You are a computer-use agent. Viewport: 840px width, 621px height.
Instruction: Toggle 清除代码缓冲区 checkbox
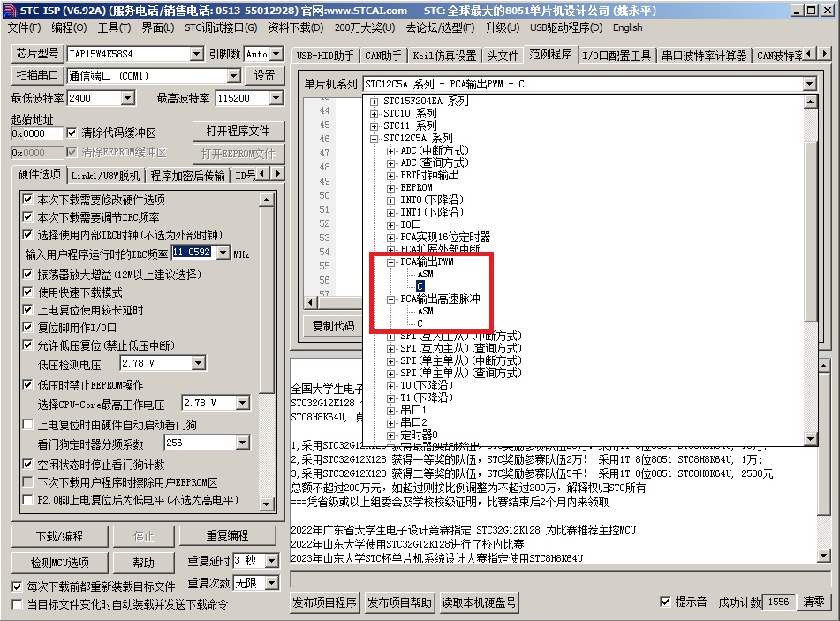(x=72, y=133)
